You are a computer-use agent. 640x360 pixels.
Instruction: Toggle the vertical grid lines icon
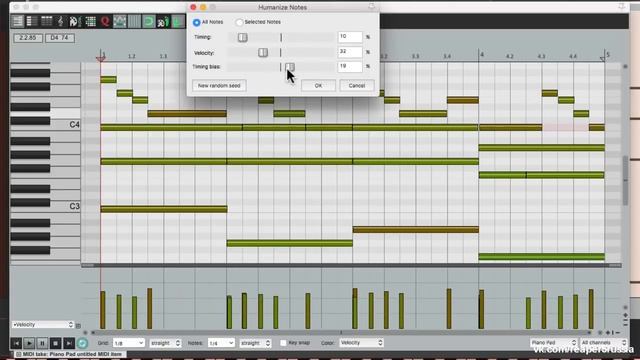(x=134, y=21)
